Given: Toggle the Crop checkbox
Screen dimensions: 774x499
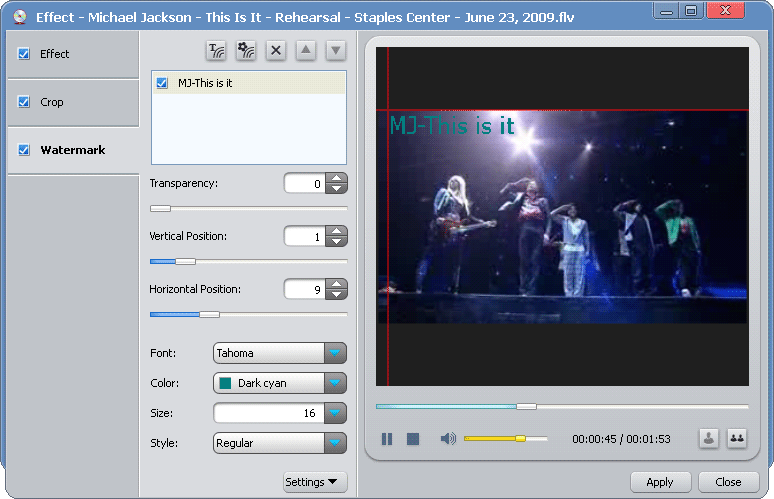Looking at the screenshot, I should tap(24, 102).
